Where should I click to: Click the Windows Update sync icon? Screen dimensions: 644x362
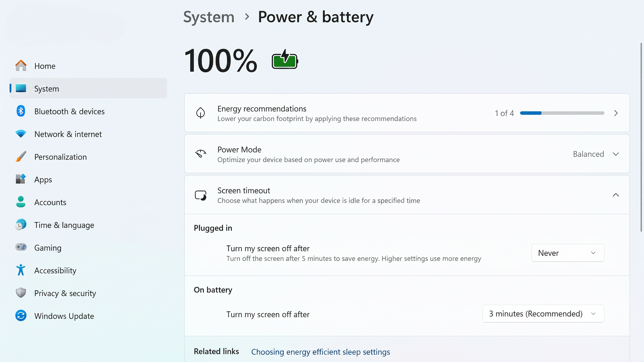[21, 316]
